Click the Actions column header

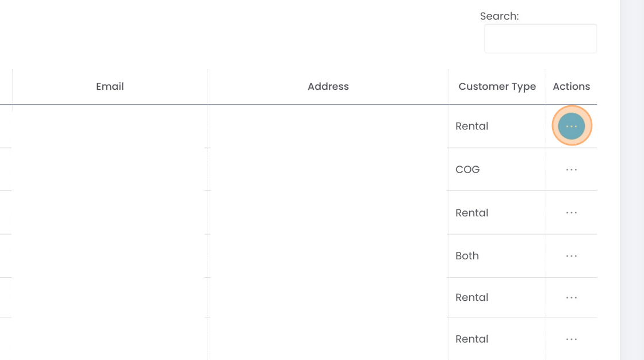[x=571, y=87]
